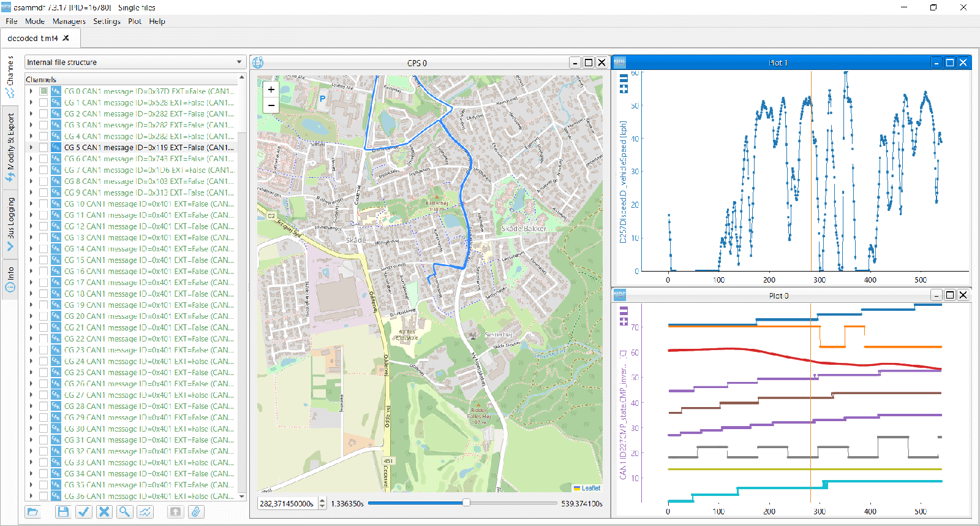Click the MDF icon in Plot 0 title bar
The width and height of the screenshot is (980, 526).
tap(619, 295)
